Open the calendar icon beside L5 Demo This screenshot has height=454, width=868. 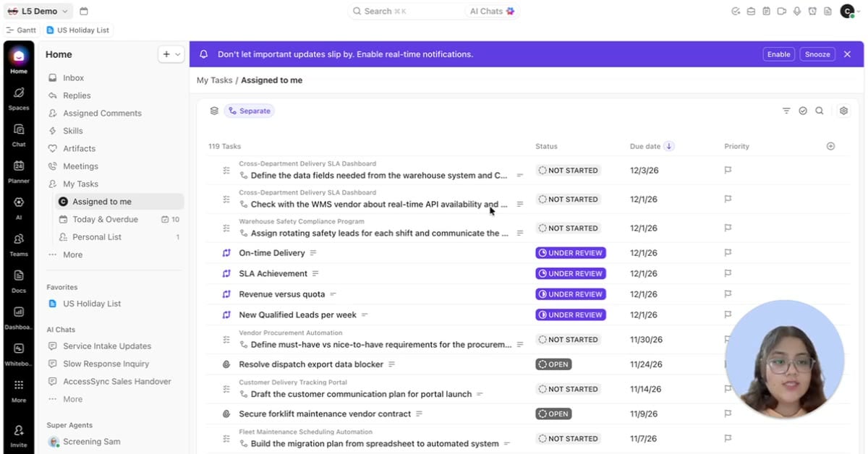[84, 12]
